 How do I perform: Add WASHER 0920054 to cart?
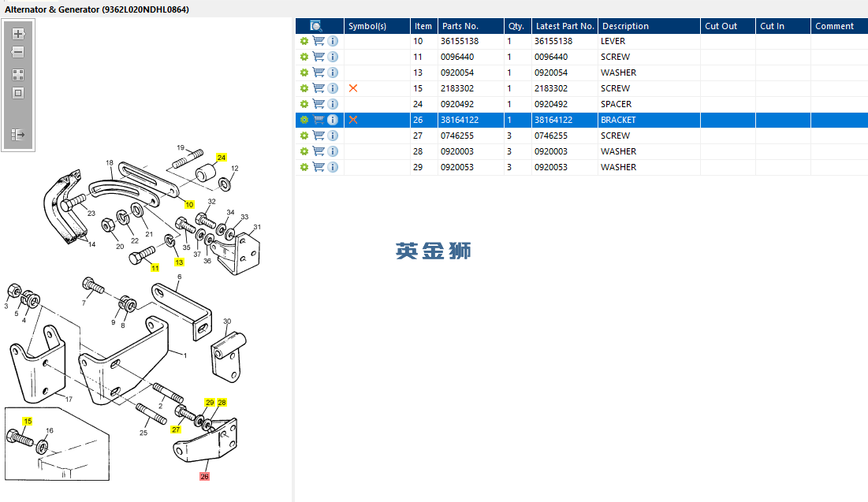click(319, 73)
